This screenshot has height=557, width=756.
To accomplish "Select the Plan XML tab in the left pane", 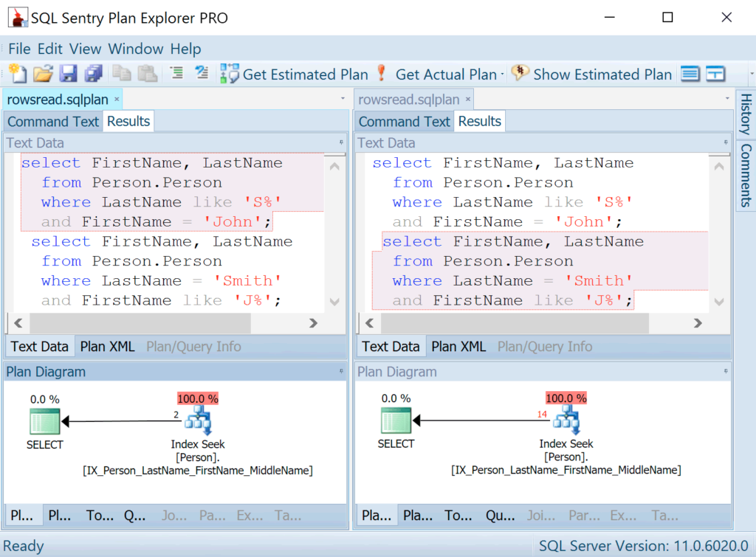I will pos(107,346).
